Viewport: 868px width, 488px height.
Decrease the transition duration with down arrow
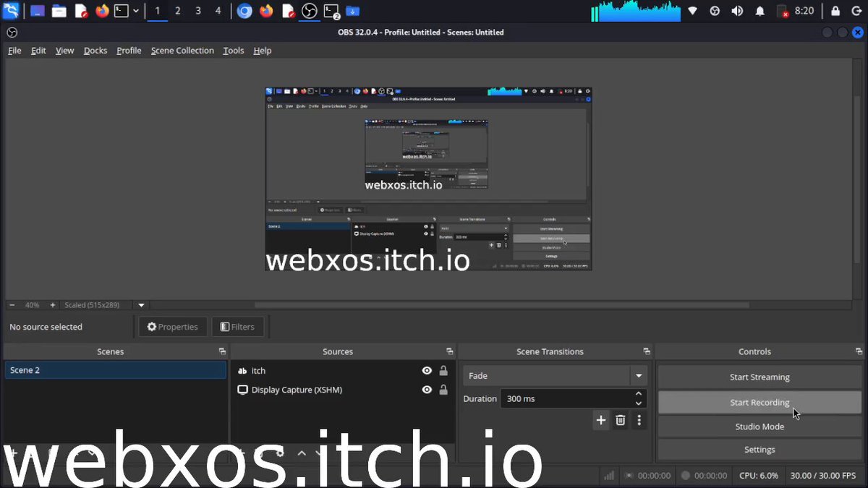pos(638,403)
